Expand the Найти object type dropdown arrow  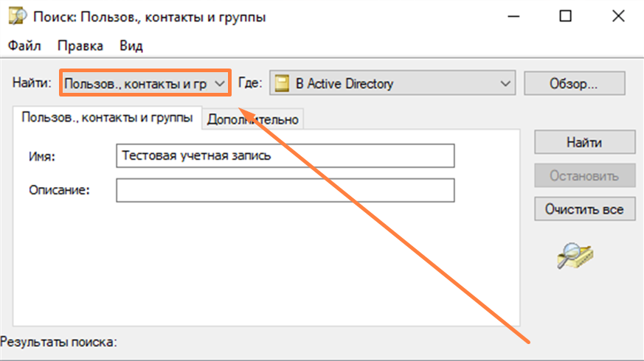(x=220, y=84)
